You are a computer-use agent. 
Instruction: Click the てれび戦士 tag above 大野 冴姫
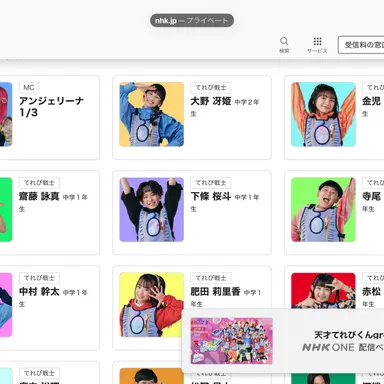pyautogui.click(x=211, y=87)
